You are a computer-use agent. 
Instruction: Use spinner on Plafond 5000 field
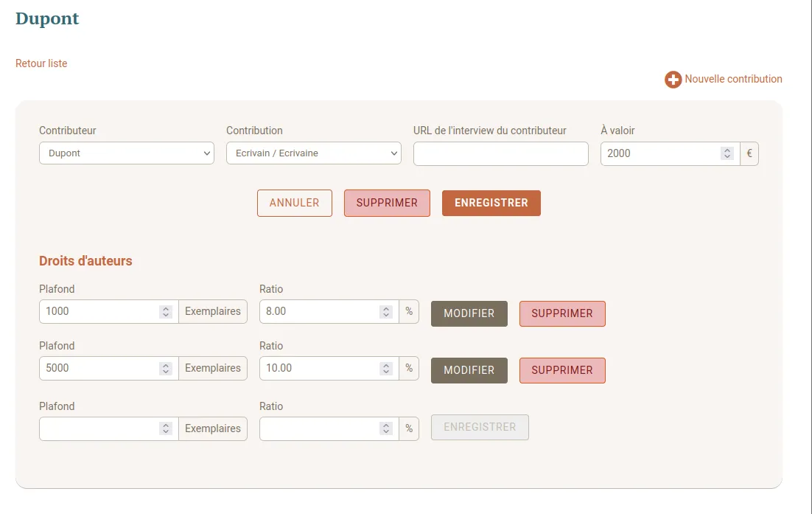pyautogui.click(x=166, y=369)
